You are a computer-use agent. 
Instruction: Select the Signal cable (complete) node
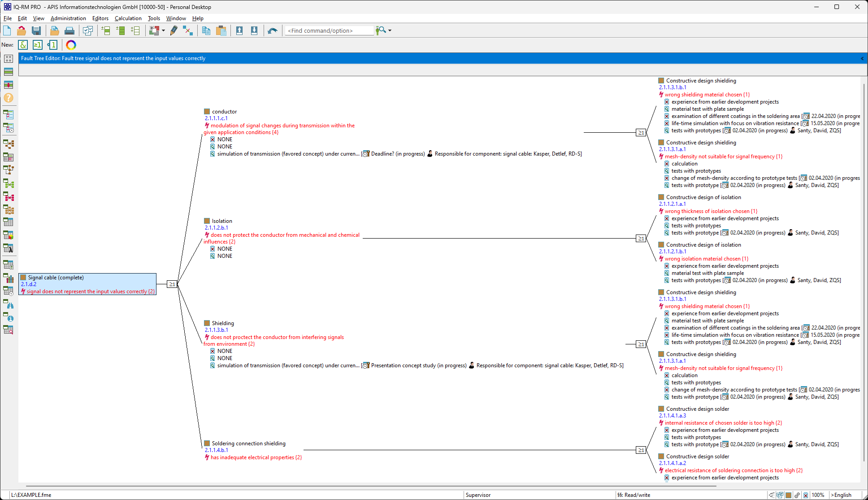(x=87, y=284)
